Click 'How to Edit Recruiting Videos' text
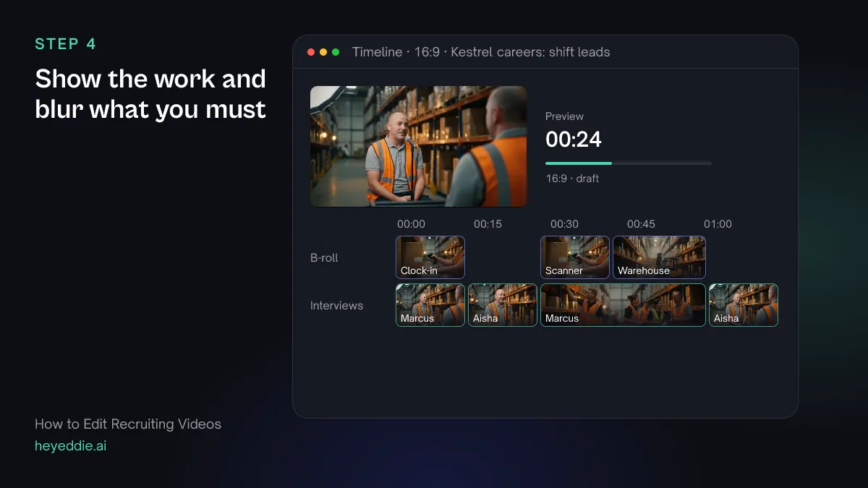 tap(128, 424)
